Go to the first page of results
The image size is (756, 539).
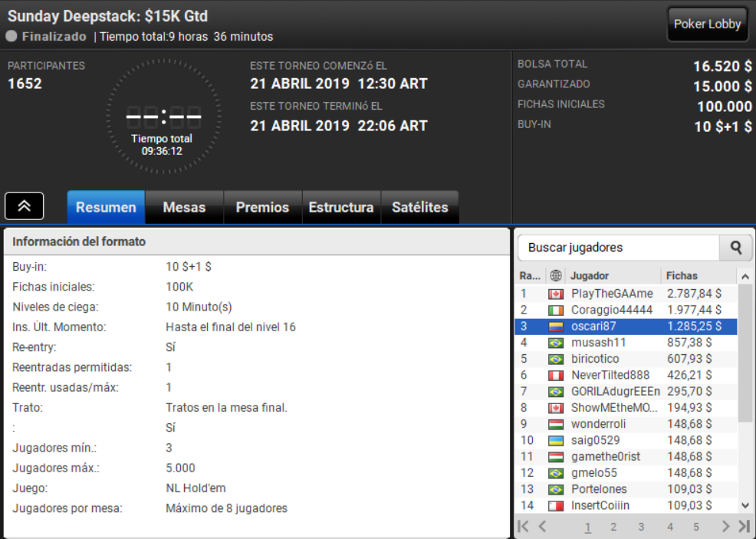(523, 527)
